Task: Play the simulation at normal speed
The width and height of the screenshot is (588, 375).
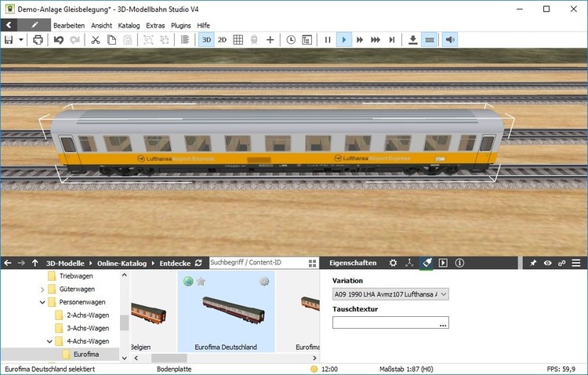Action: 344,40
